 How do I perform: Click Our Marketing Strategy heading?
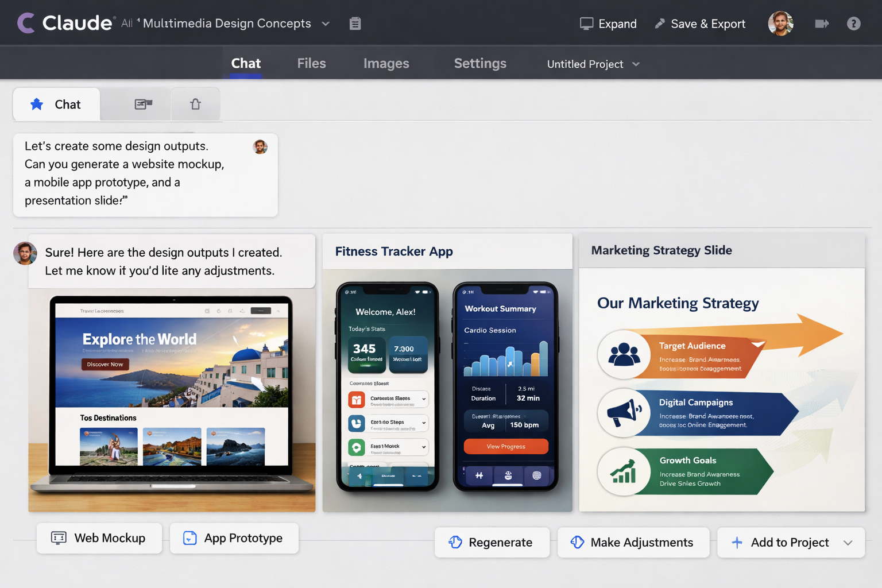[678, 303]
